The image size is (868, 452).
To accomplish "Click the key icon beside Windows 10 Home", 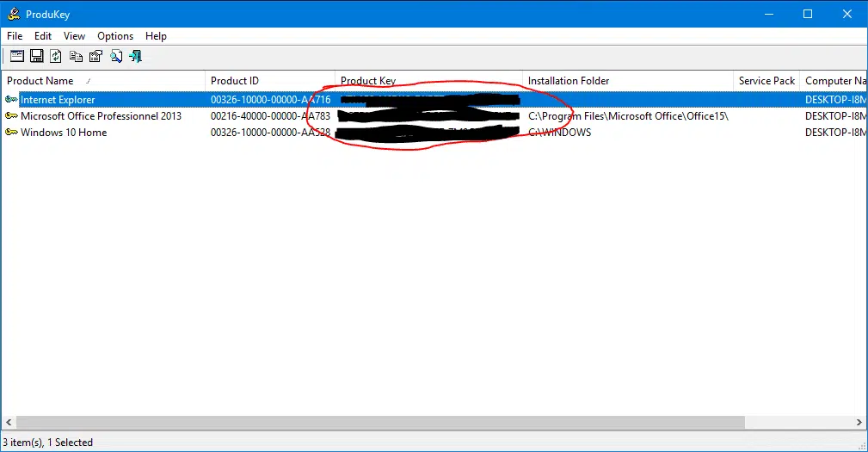I will pos(11,133).
